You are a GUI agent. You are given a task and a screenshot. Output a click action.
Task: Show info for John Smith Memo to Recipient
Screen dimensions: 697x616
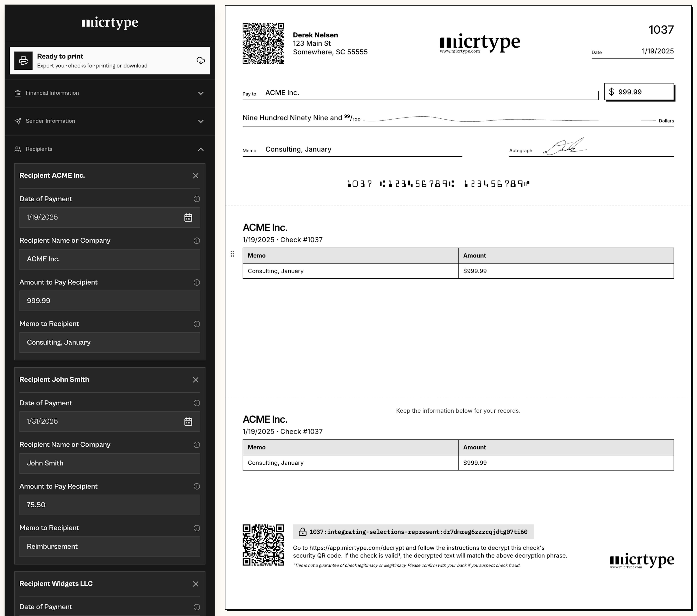pyautogui.click(x=197, y=528)
